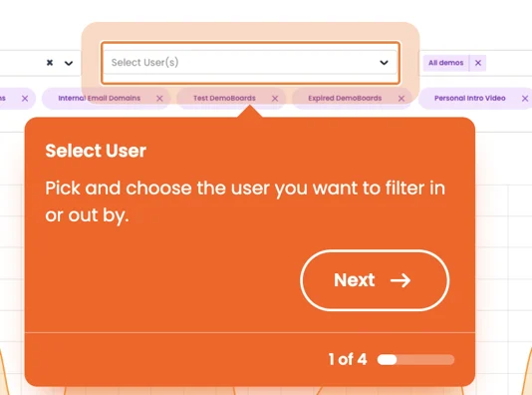Expand the Select User(s) dropdown chevron
532x395 pixels.
384,63
